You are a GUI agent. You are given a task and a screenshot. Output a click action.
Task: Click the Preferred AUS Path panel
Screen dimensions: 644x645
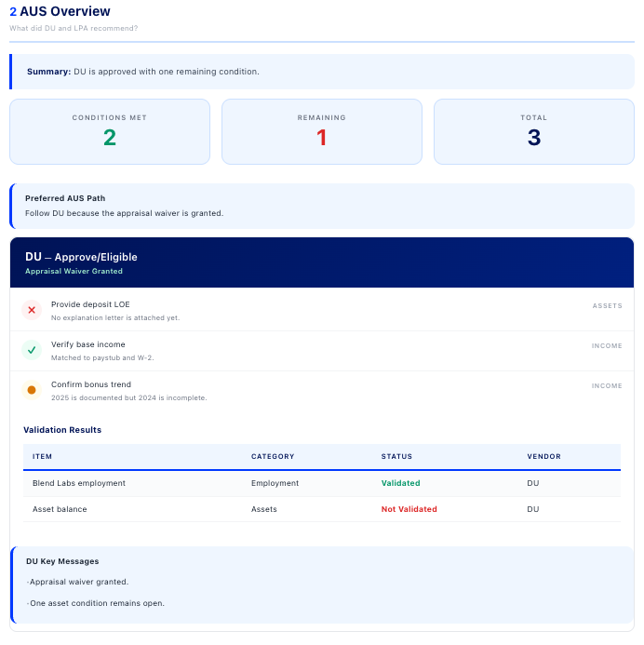[321, 206]
